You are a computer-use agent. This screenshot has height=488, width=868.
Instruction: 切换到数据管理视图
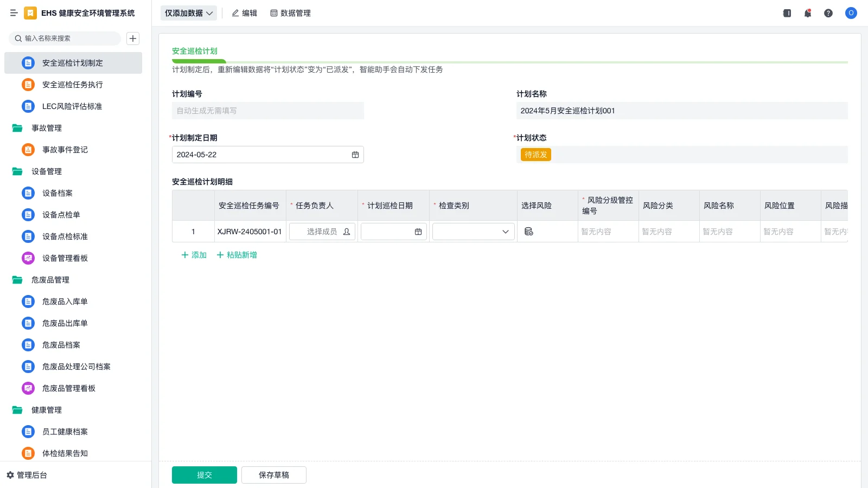click(x=290, y=13)
